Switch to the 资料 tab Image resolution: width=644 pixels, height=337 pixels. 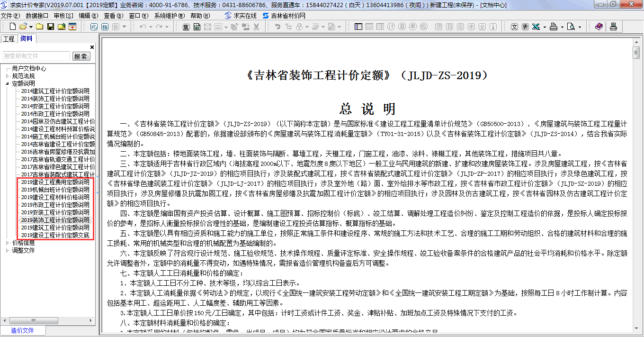(x=27, y=39)
